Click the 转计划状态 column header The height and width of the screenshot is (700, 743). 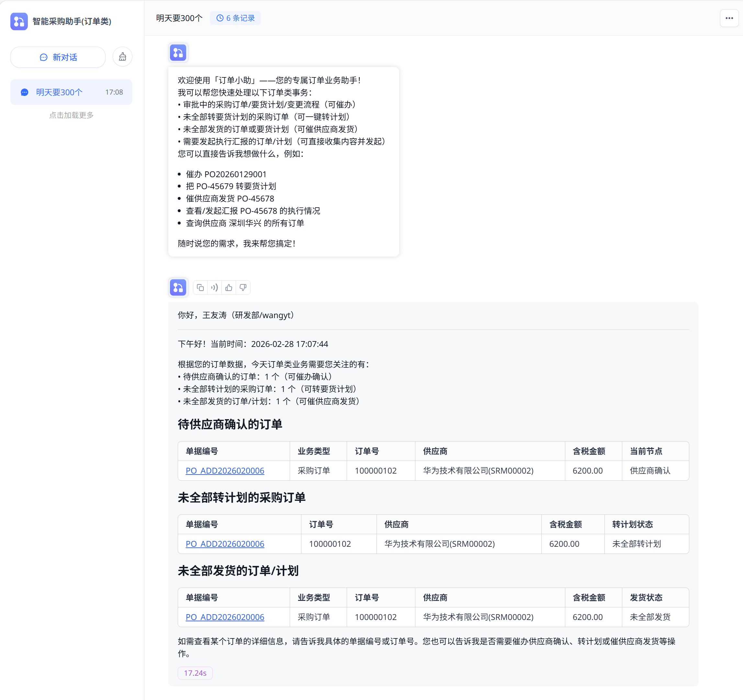point(632,525)
